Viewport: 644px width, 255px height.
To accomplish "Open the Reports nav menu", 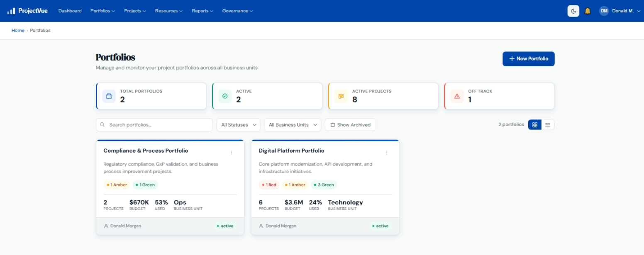I will [x=202, y=11].
